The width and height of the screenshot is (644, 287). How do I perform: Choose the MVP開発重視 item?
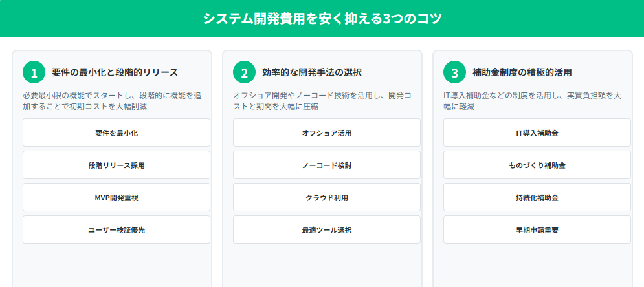(x=117, y=197)
